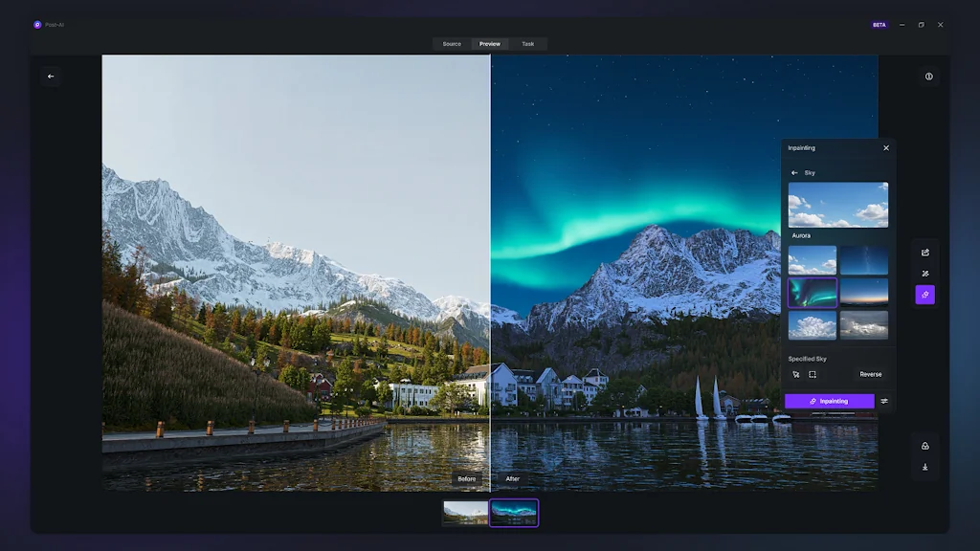980x551 pixels.
Task: Click the lock/save icon above download
Action: (x=924, y=446)
